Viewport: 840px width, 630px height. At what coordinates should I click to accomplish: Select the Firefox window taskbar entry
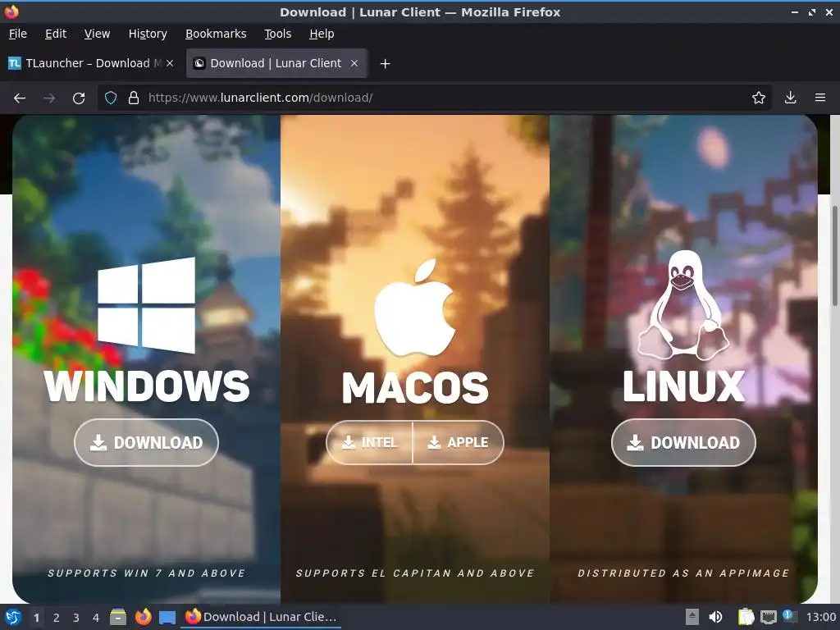coord(262,617)
